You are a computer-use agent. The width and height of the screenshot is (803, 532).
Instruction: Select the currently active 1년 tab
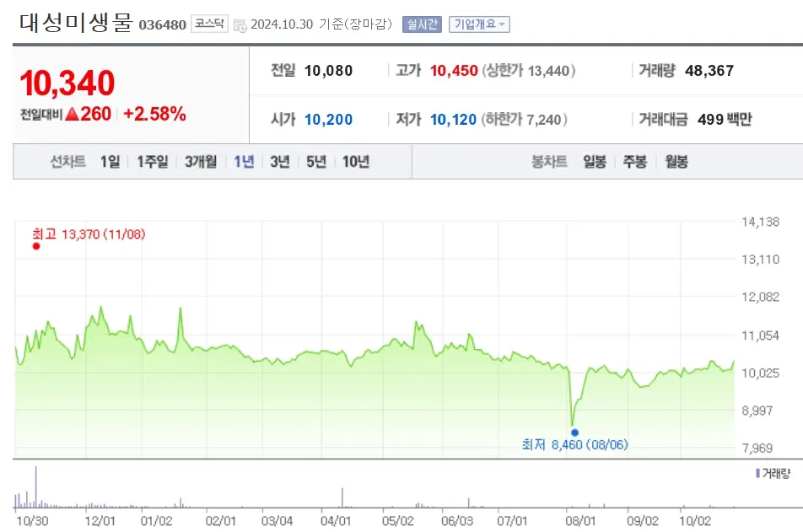coord(242,161)
